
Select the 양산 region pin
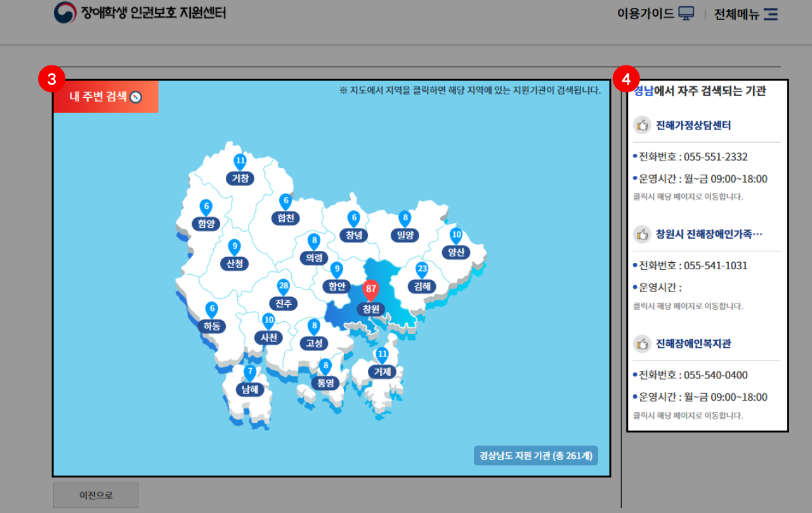coord(456,244)
